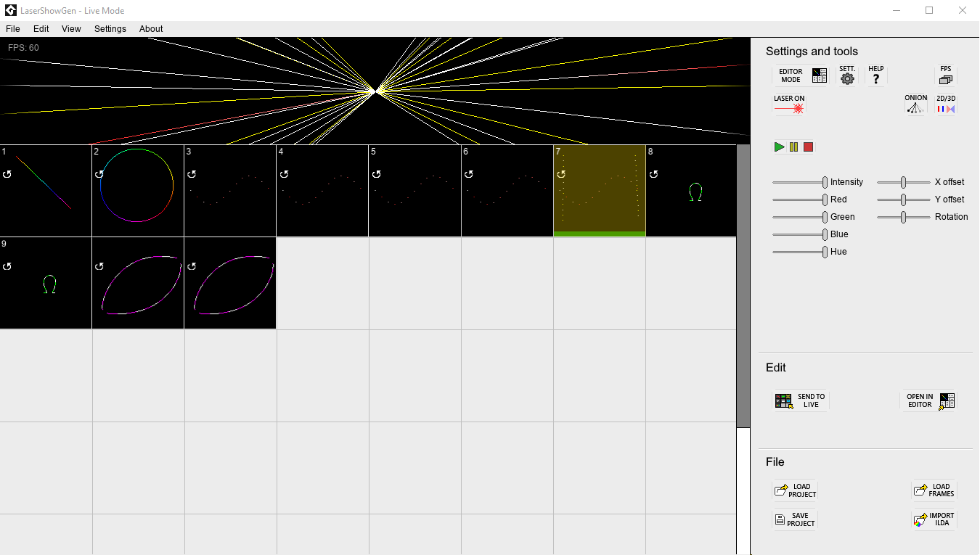Stop playback with red stop button
This screenshot has height=555, width=980.
[x=808, y=147]
